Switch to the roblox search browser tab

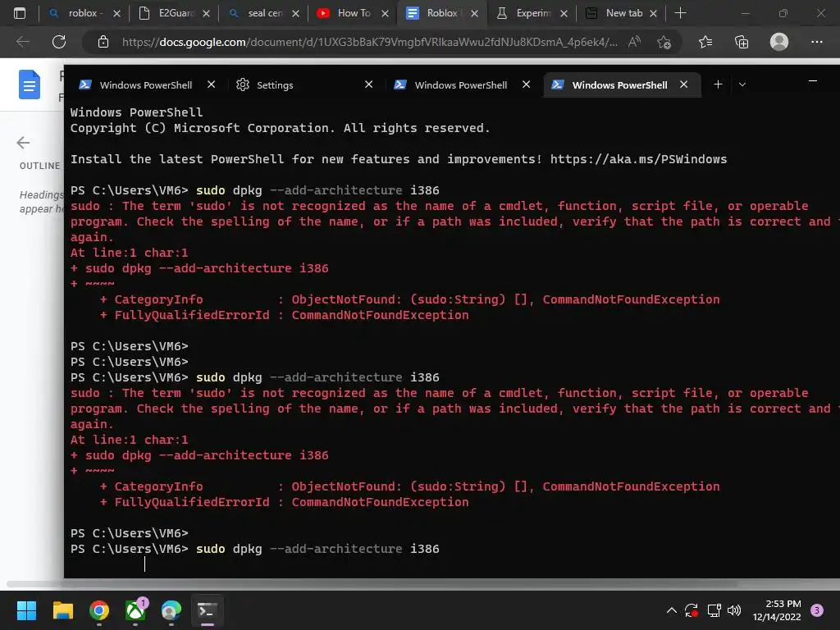84,13
